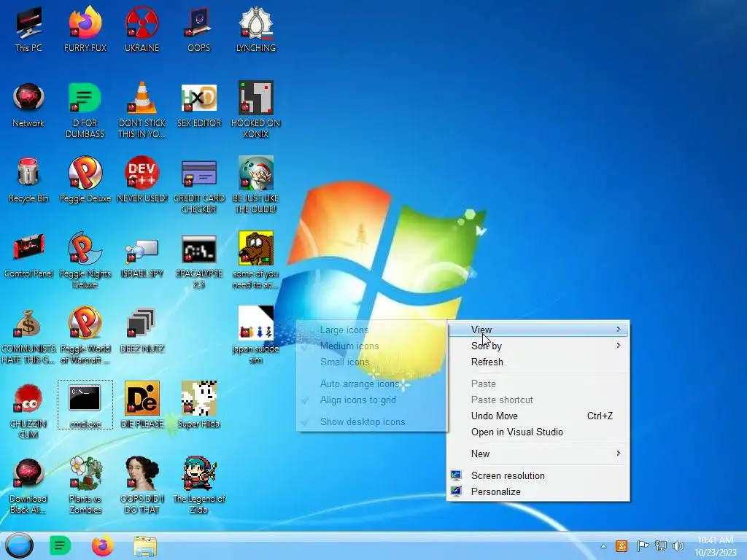
Task: Click the money bag desktop icon
Action: [28, 335]
